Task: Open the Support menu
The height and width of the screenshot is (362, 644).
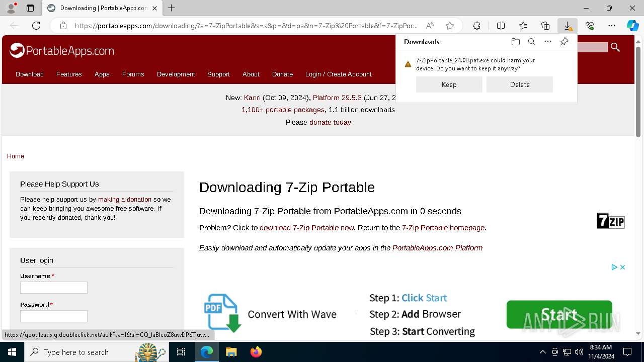Action: [218, 74]
